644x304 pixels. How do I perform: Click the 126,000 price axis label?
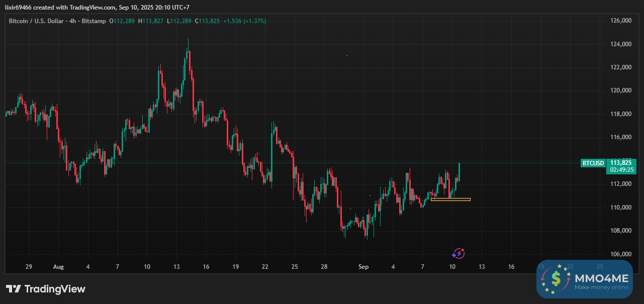(620, 21)
